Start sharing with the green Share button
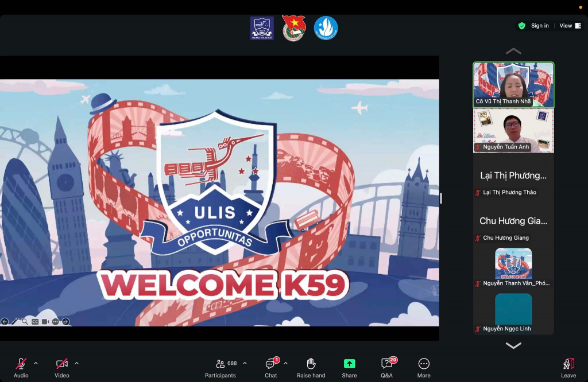 [x=349, y=368]
